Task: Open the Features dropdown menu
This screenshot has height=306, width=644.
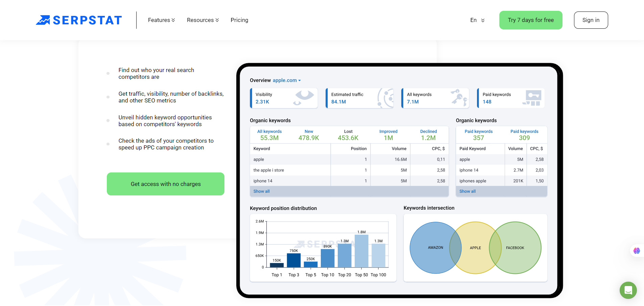Action: [x=161, y=20]
